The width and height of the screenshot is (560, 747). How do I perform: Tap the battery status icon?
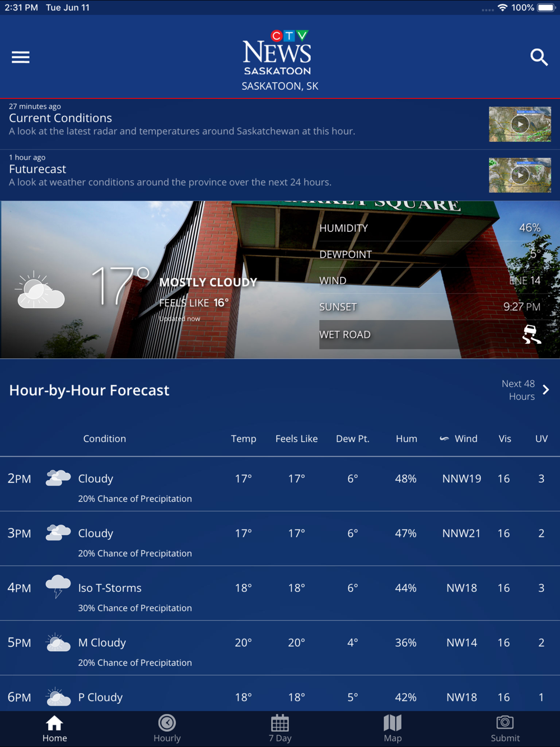click(546, 8)
